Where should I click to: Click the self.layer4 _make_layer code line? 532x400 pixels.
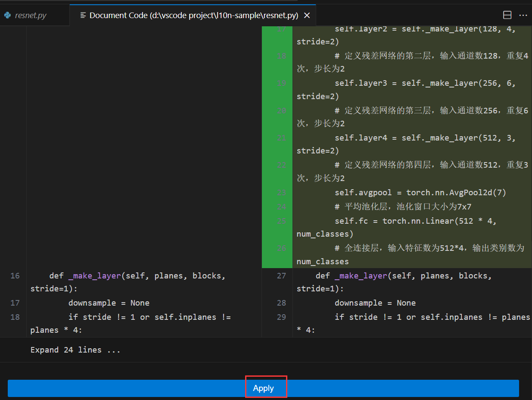[425, 138]
